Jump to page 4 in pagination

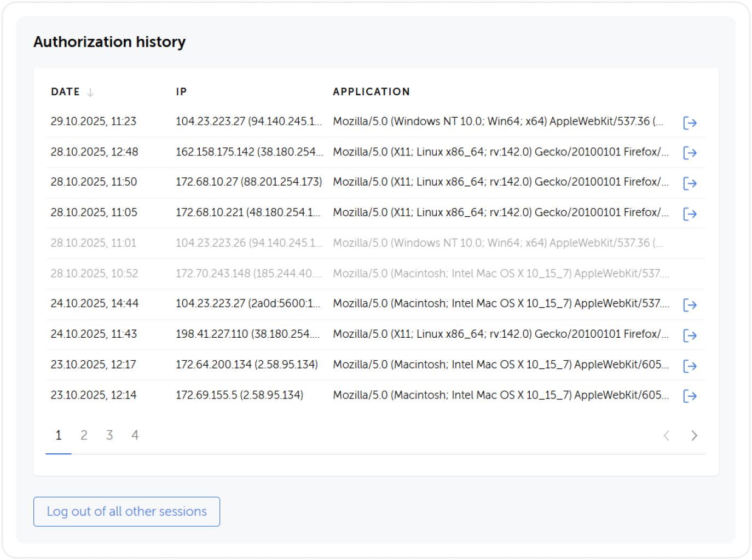click(x=135, y=435)
